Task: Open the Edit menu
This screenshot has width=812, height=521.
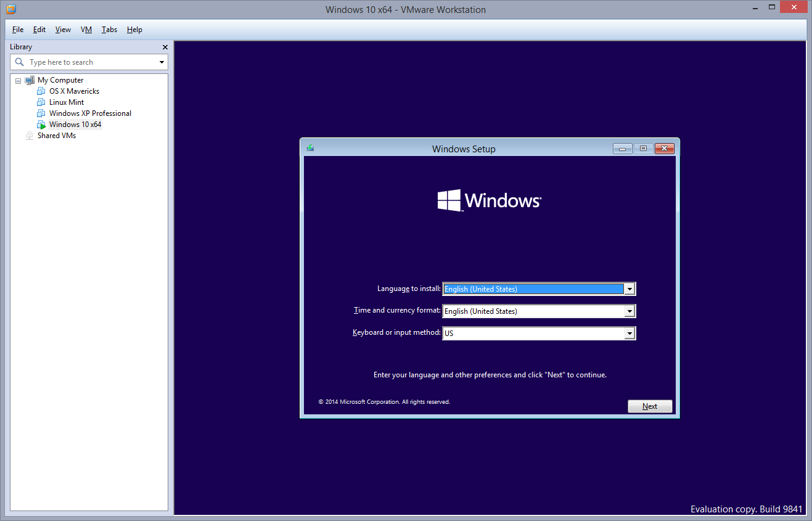Action: (x=39, y=30)
